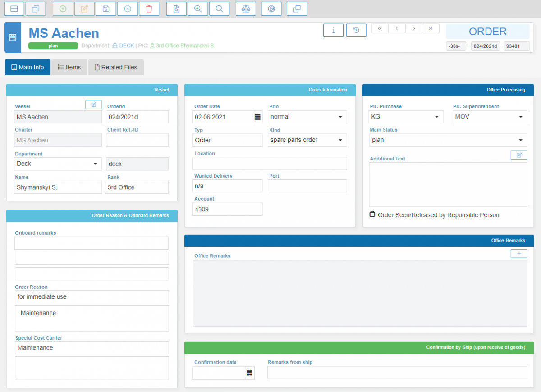Select the globe icon in the toolbar
This screenshot has height=392, width=541.
(x=271, y=9)
